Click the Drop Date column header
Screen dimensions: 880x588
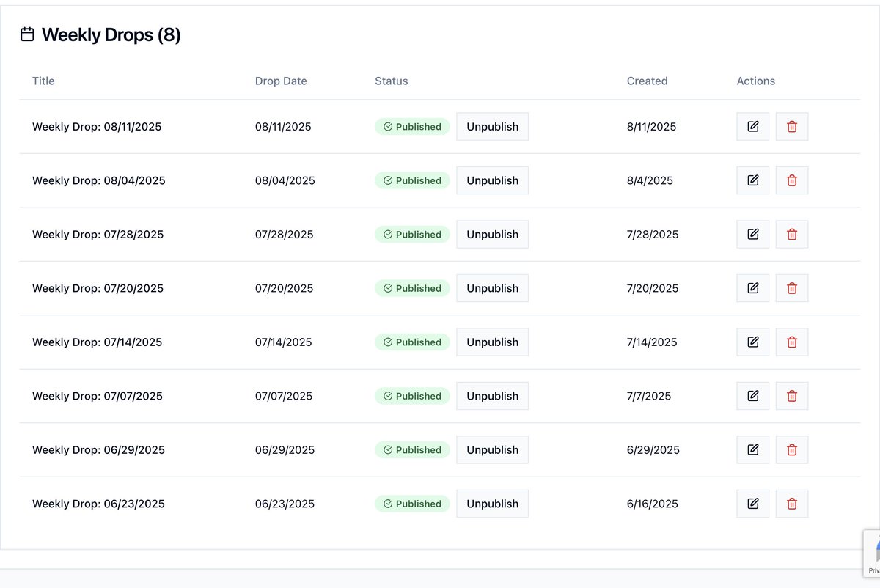click(x=281, y=81)
